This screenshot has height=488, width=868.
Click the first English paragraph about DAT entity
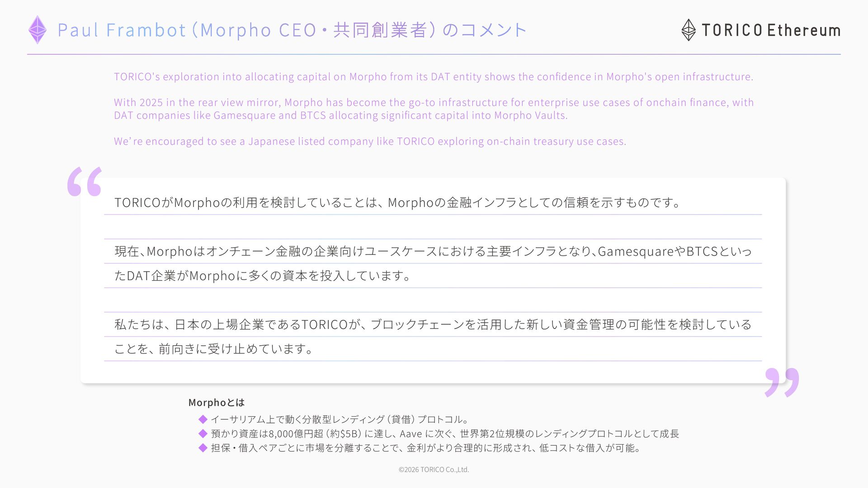coord(433,77)
